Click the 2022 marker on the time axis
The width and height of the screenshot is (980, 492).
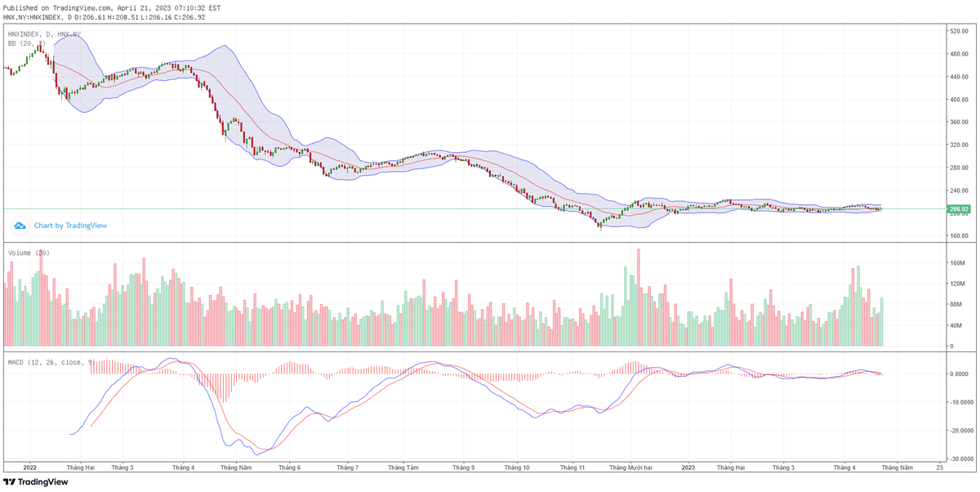coord(29,468)
